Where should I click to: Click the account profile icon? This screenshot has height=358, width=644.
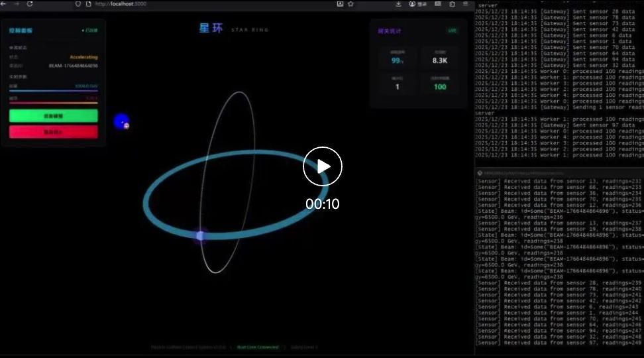pyautogui.click(x=412, y=4)
